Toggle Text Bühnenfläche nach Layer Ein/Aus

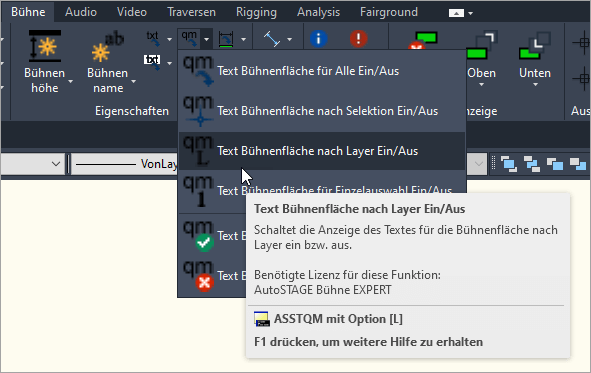pos(322,151)
